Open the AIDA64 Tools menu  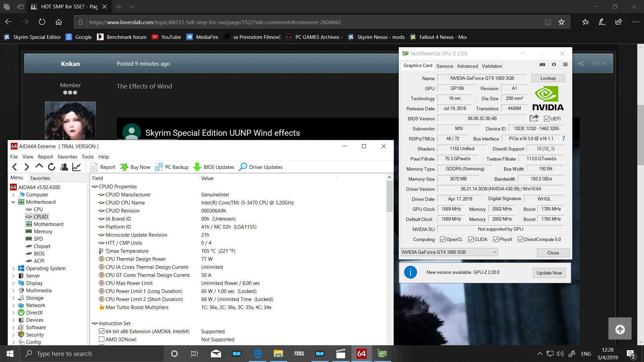[x=88, y=157]
